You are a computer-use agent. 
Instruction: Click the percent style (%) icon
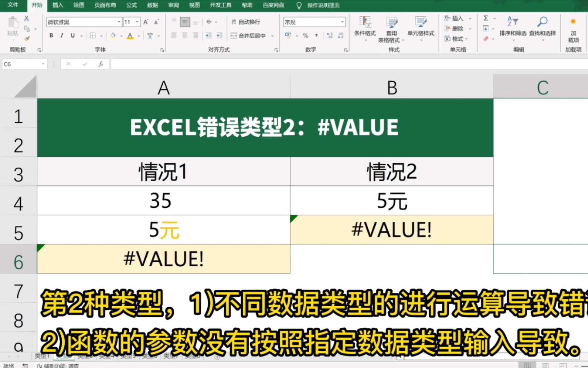tap(306, 35)
